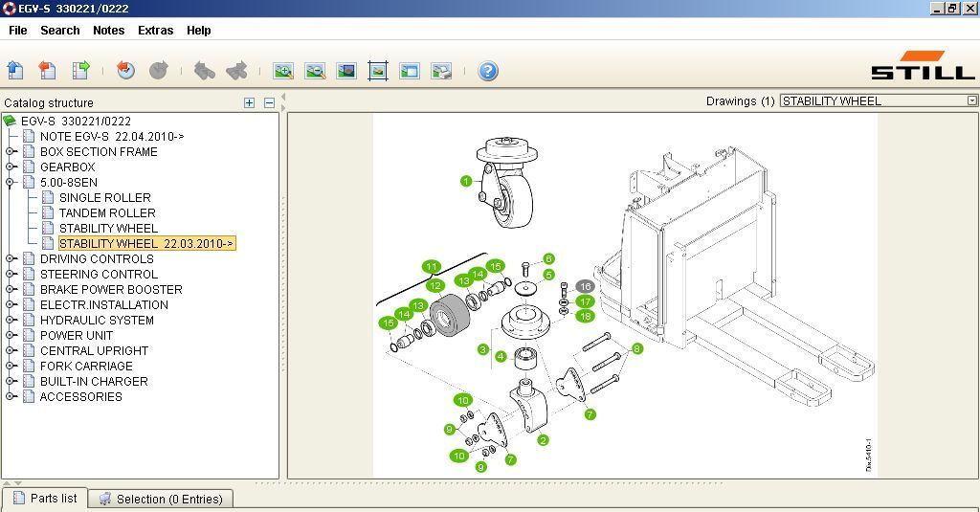The image size is (980, 512).
Task: Click part number 5 bubble in drawing
Action: [x=548, y=275]
